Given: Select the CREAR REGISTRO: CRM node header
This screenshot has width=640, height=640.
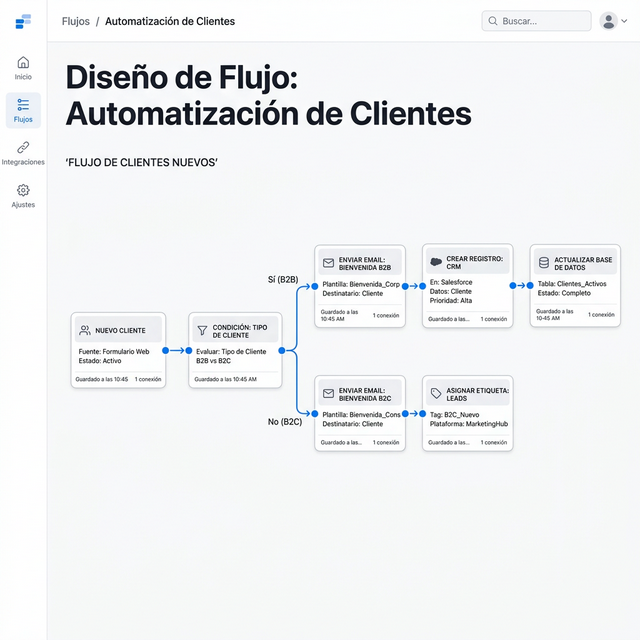Looking at the screenshot, I should [468, 261].
